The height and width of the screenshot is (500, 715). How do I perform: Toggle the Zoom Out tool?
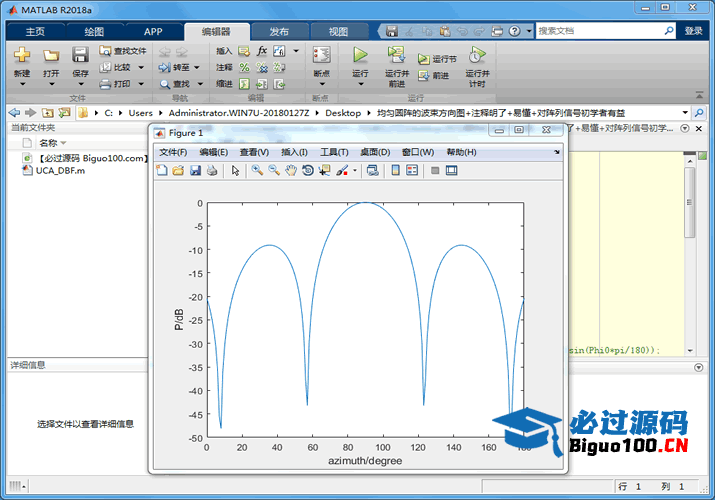(273, 171)
